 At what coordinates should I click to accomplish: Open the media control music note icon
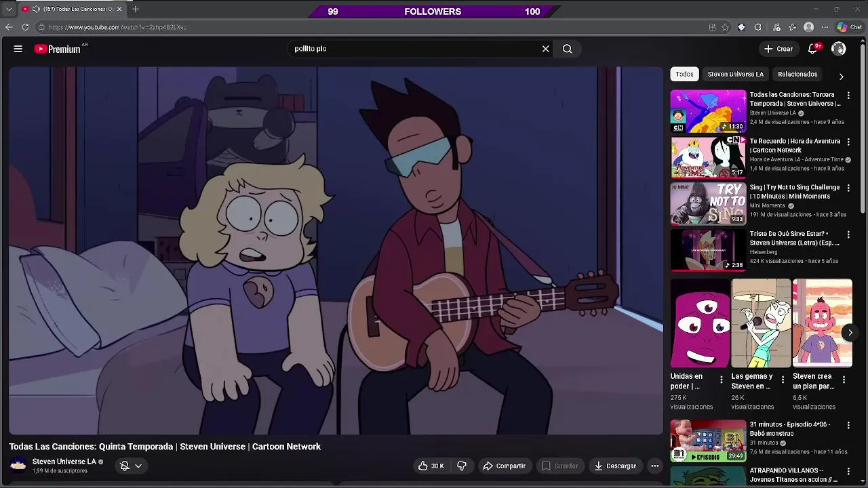[776, 27]
